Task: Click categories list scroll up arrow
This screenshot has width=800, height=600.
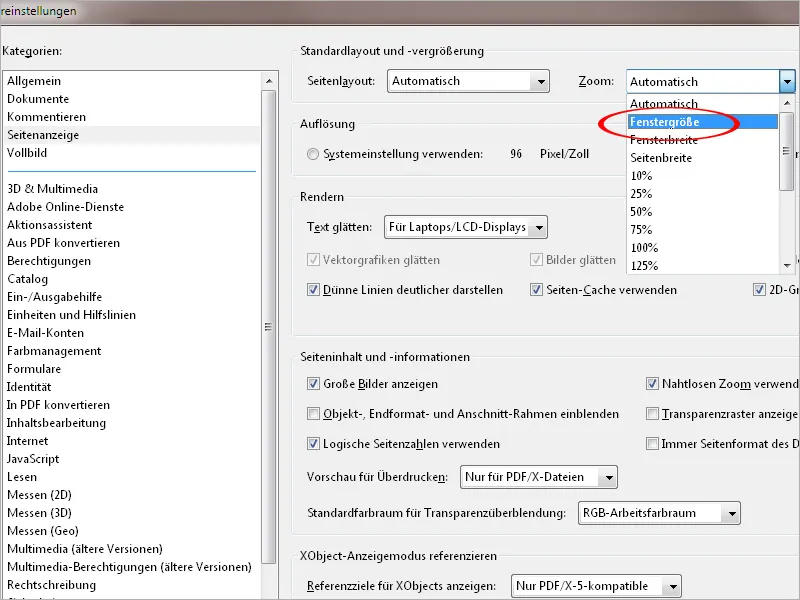Action: (269, 81)
